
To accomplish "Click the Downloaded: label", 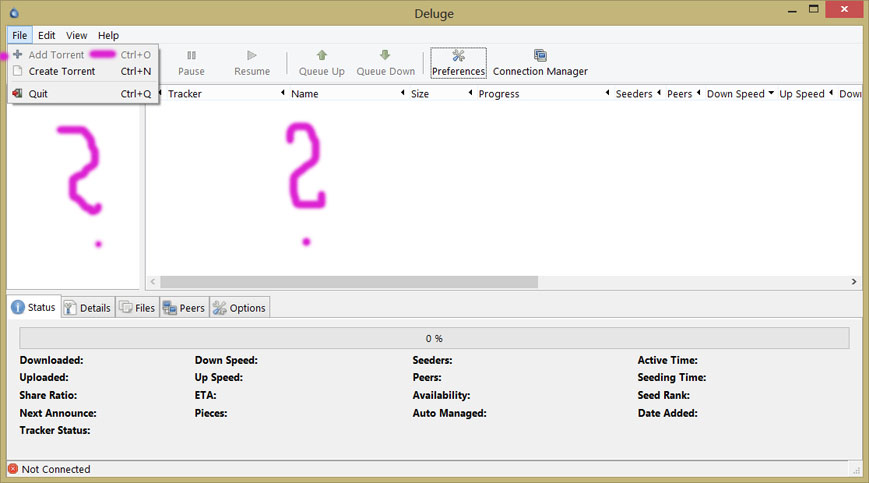I will coord(52,360).
